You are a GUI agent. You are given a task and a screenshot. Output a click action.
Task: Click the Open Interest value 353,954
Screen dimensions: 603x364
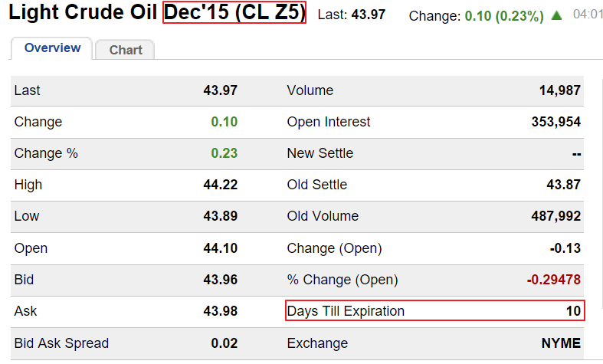coord(555,122)
